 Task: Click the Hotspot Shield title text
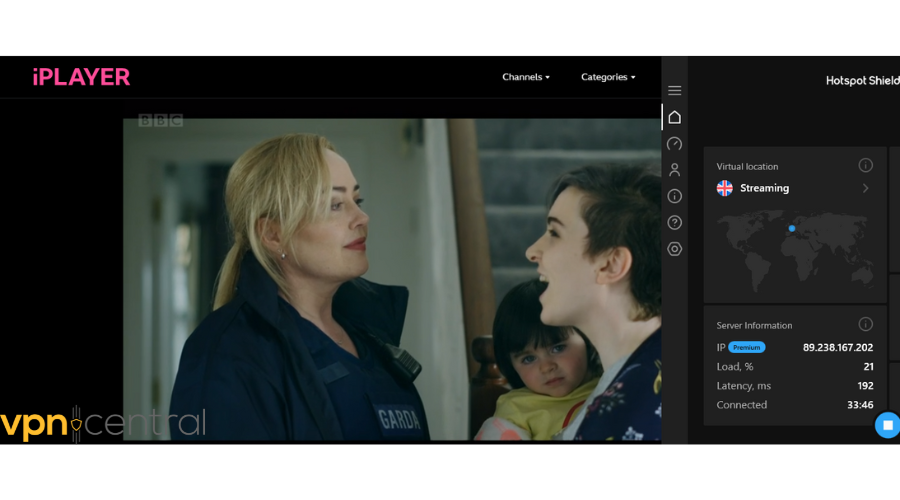862,81
